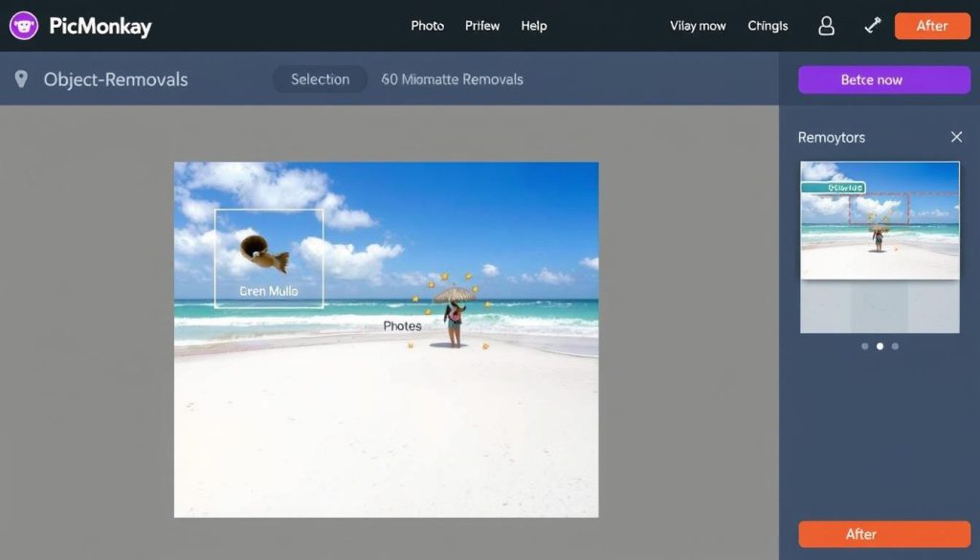Image resolution: width=980 pixels, height=560 pixels.
Task: Close the Remoytors panel with the X
Action: pyautogui.click(x=956, y=137)
